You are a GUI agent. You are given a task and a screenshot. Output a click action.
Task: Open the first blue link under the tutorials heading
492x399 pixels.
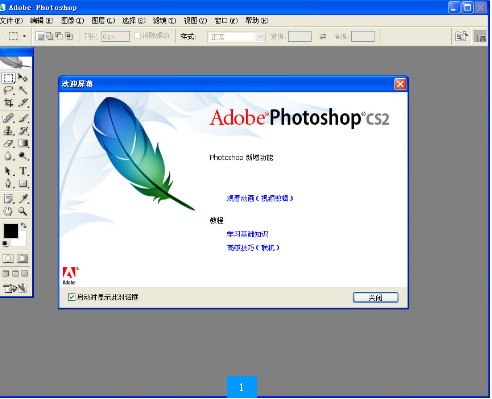pos(247,234)
